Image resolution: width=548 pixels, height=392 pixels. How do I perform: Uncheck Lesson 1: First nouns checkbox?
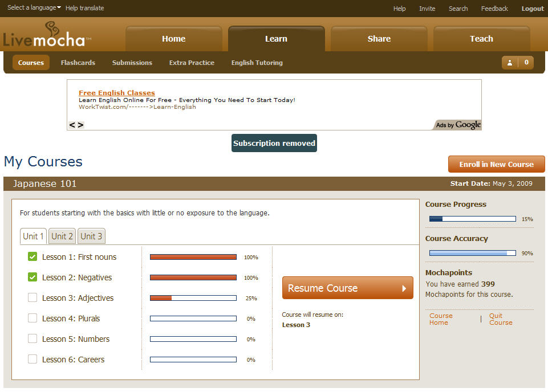pyautogui.click(x=33, y=257)
